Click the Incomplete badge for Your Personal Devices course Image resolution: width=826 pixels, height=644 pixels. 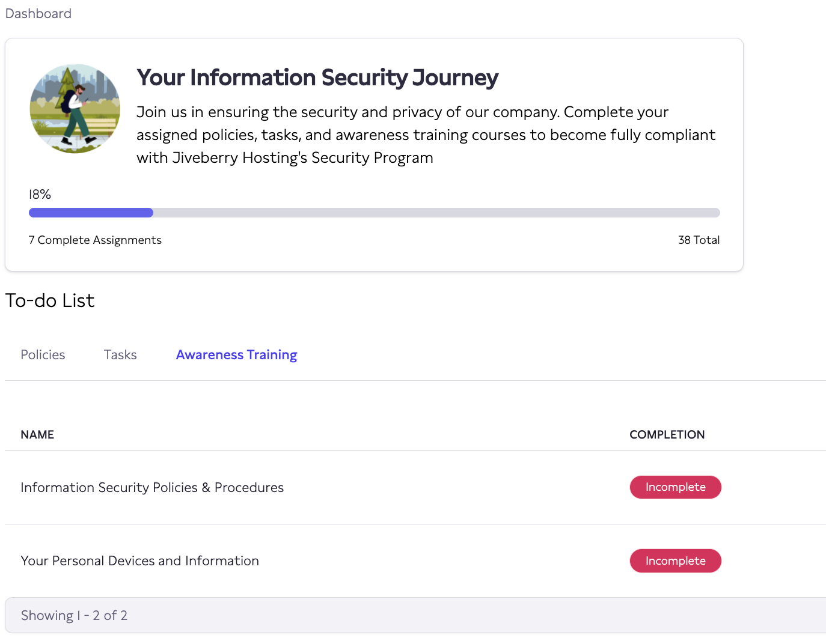675,560
